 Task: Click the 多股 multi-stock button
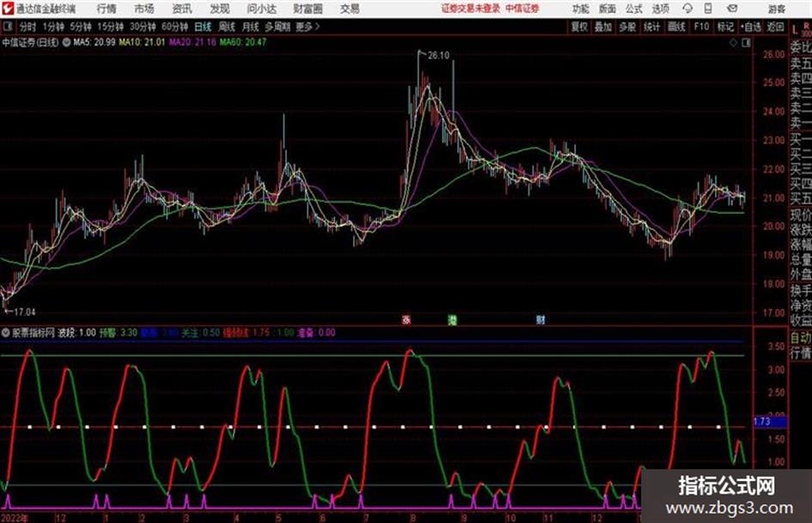click(x=627, y=27)
